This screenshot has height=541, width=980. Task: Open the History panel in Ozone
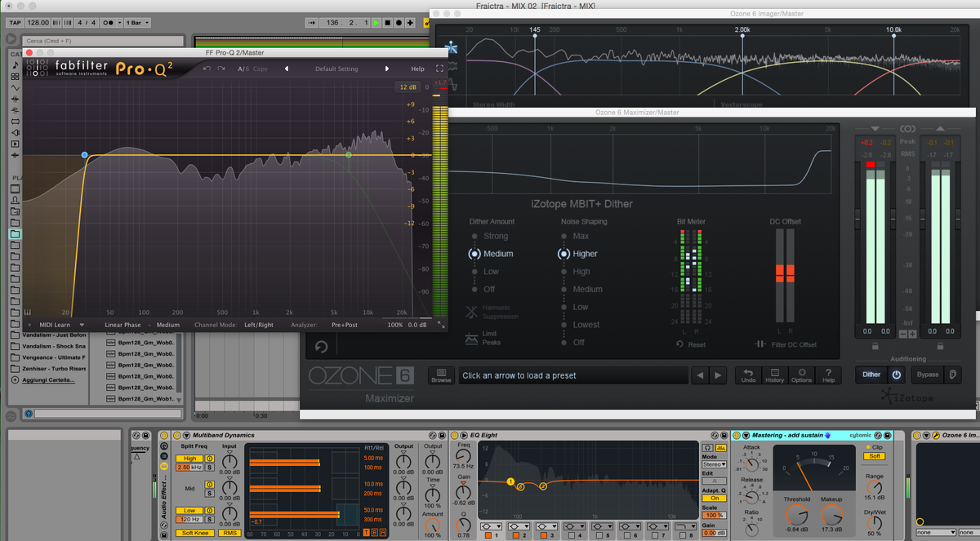774,375
